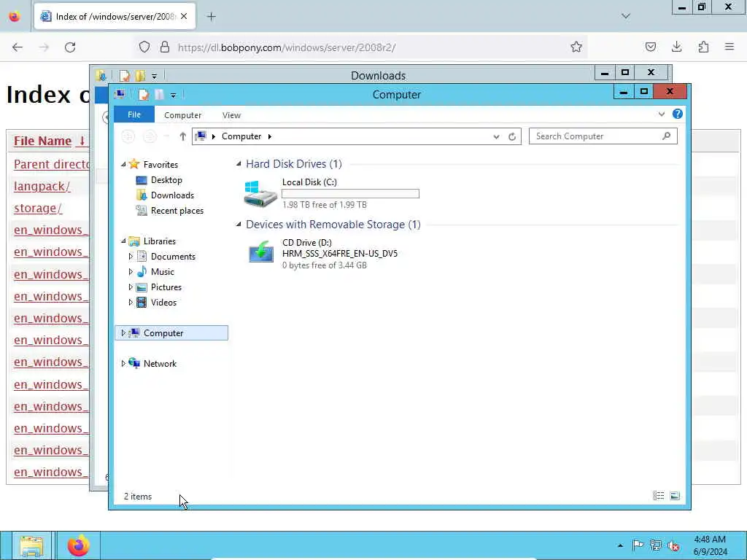
Task: Open the storage/ directory link
Action: coord(38,208)
